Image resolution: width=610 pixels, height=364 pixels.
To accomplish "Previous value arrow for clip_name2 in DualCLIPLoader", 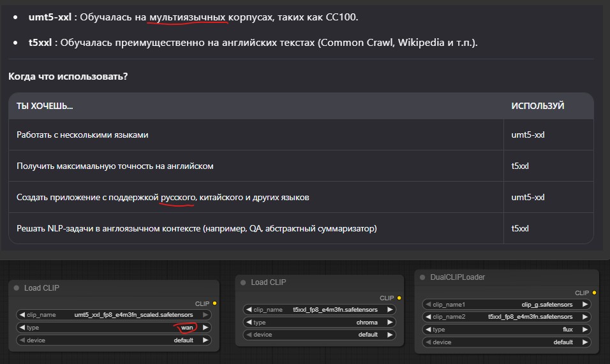I will (429, 317).
